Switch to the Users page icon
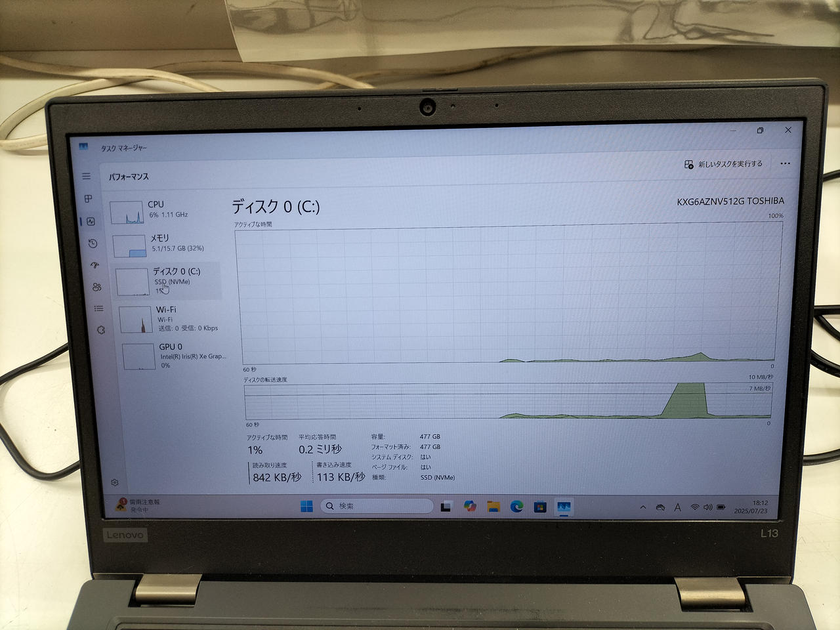This screenshot has height=630, width=840. (x=97, y=287)
